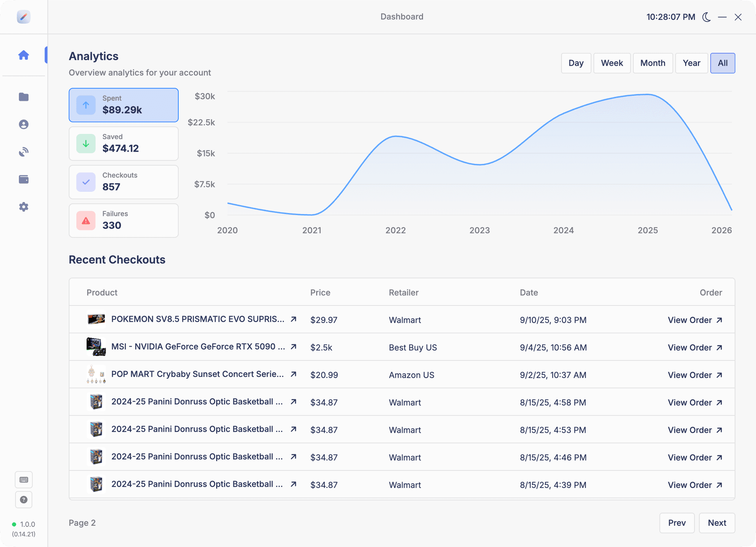Open the wallet icon in sidebar
The width and height of the screenshot is (756, 547).
tap(24, 180)
